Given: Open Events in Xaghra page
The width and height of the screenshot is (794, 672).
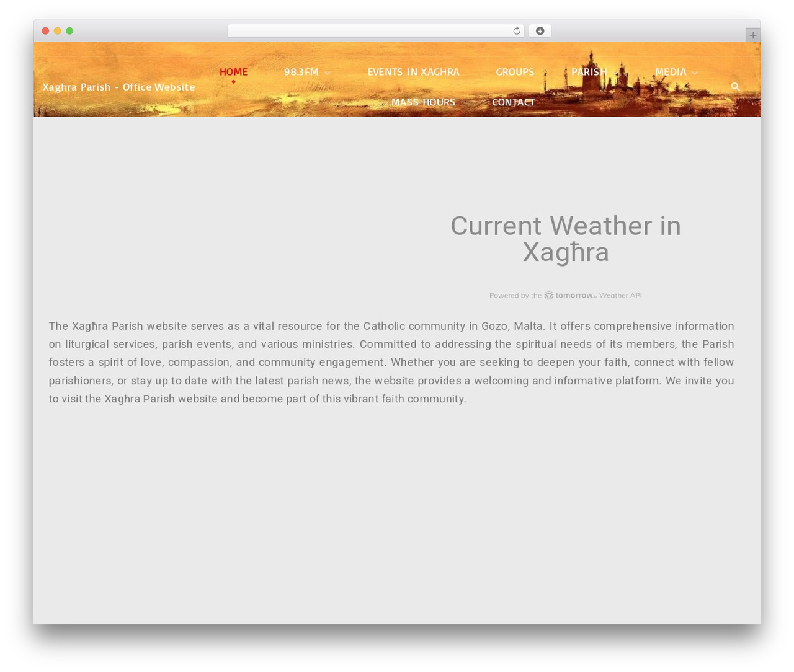Looking at the screenshot, I should pos(413,72).
